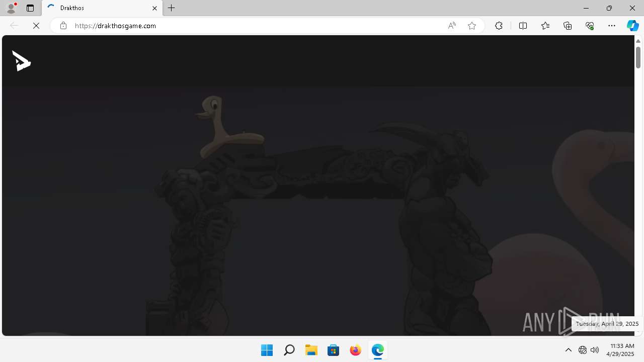Open File Explorer from taskbar
644x362 pixels.
pos(311,350)
